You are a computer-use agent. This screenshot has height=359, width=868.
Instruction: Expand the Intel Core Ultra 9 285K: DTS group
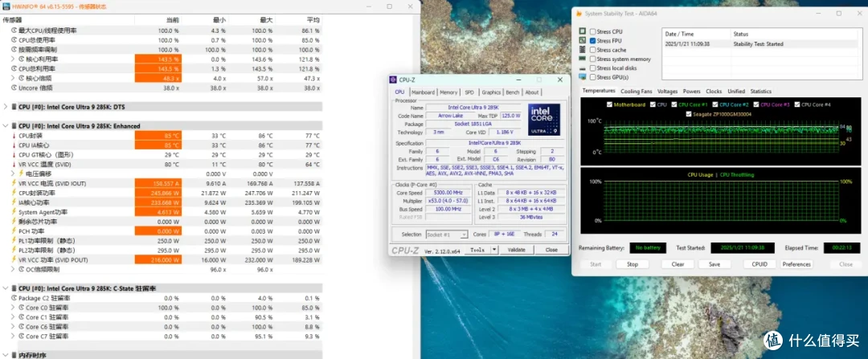pyautogui.click(x=6, y=106)
